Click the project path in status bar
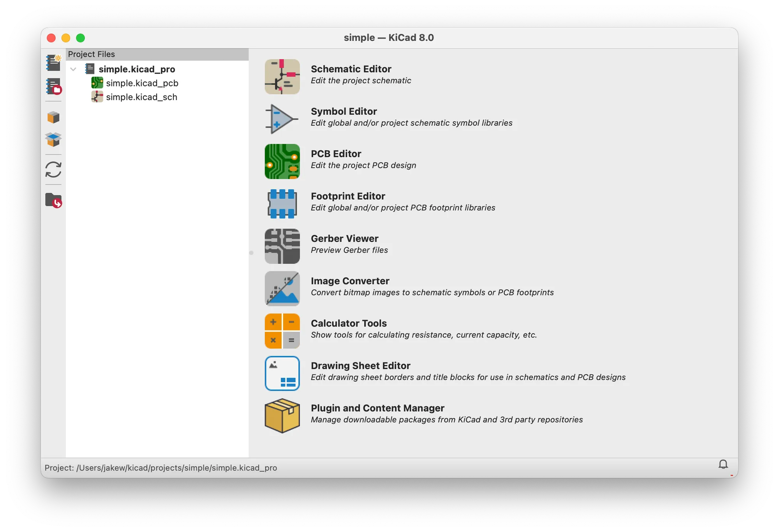 (x=161, y=468)
